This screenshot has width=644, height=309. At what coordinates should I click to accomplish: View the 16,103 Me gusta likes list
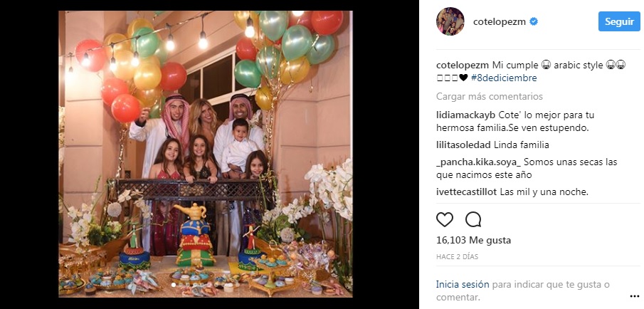click(x=473, y=241)
